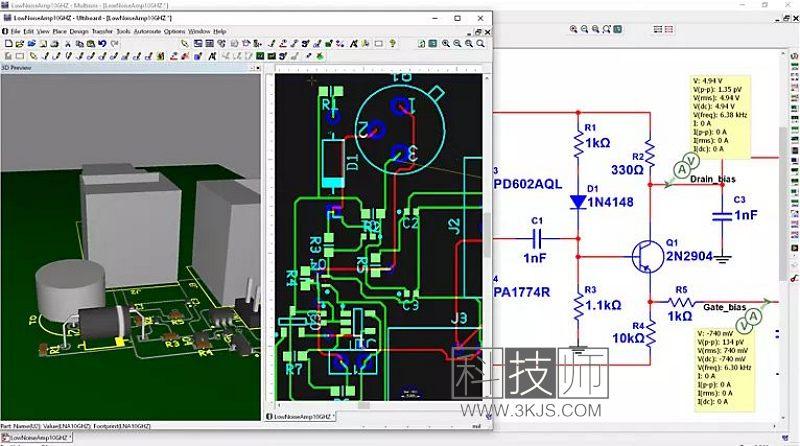Screen dimensions: 800x446
Task: Close the 3D Preview panel
Action: click(258, 68)
